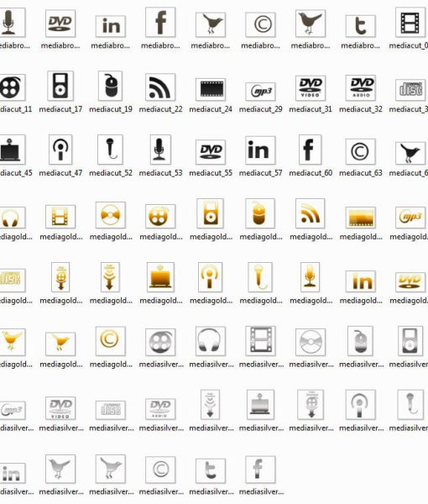
Task: Open the brown Facebook 'f' icon
Action: click(x=160, y=23)
